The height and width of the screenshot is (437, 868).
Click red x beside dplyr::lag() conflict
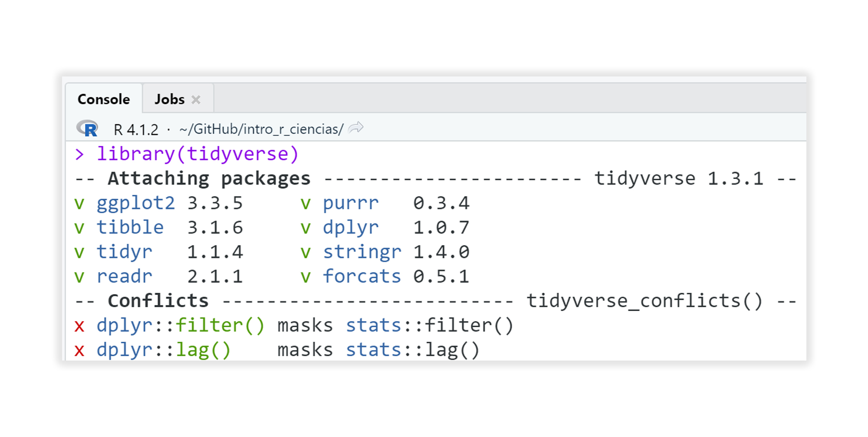[79, 349]
